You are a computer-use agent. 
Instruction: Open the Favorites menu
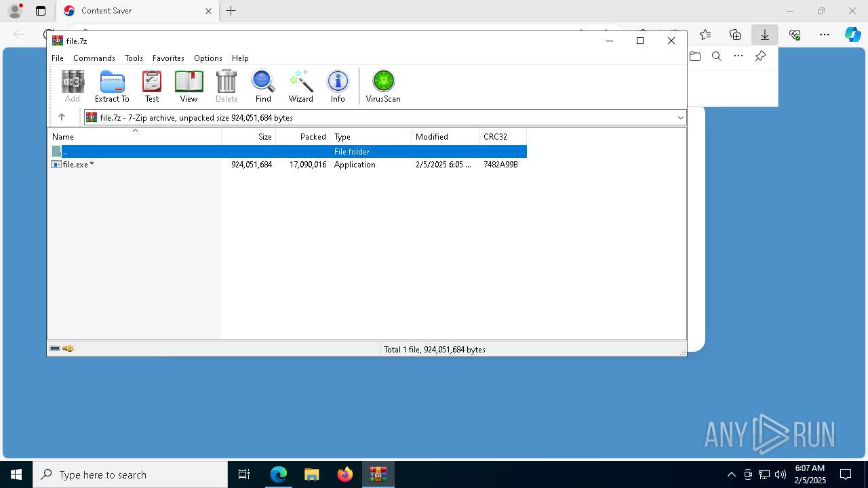(168, 58)
